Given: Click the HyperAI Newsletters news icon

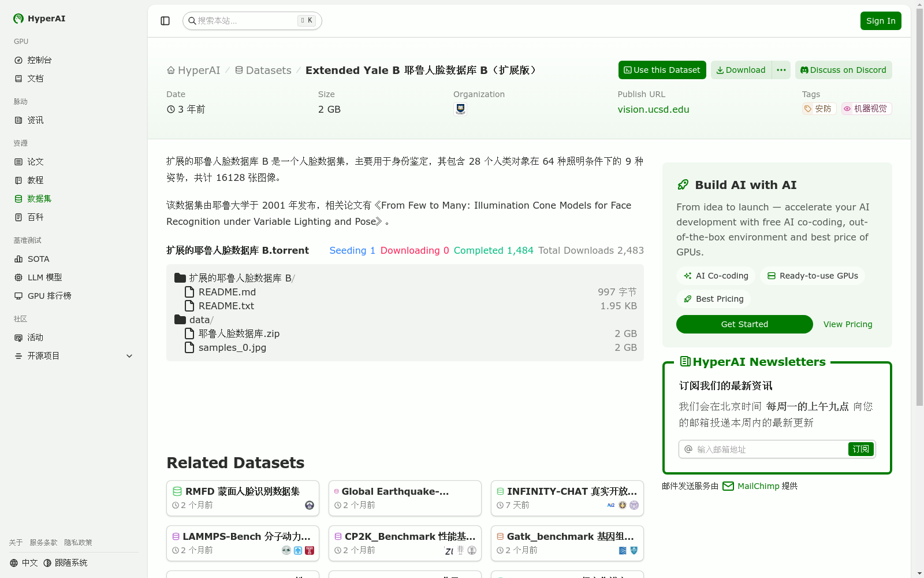Looking at the screenshot, I should point(685,362).
